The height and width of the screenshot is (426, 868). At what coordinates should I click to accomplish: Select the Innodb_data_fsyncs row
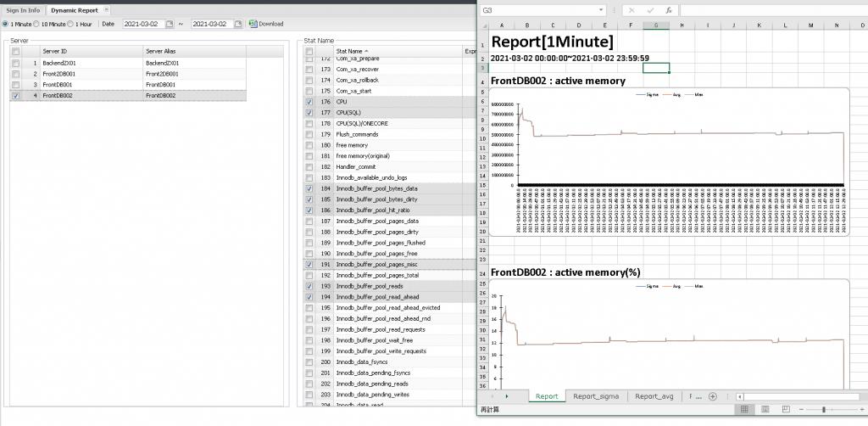click(x=389, y=362)
